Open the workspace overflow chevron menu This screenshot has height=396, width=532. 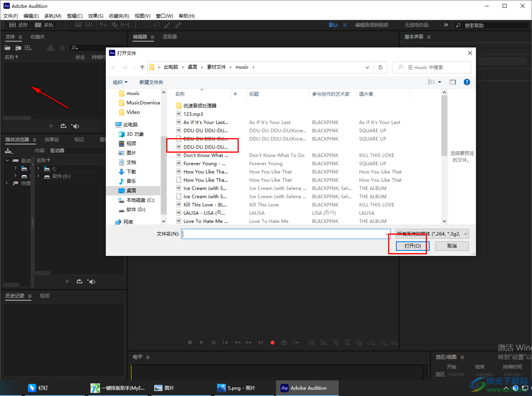point(446,25)
